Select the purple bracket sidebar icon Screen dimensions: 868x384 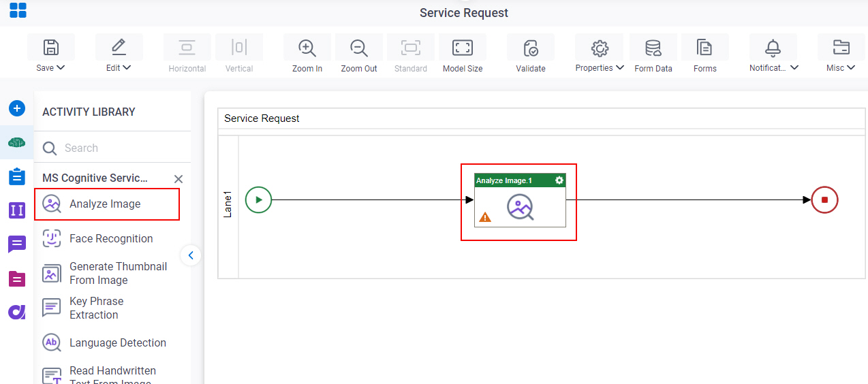pos(17,210)
